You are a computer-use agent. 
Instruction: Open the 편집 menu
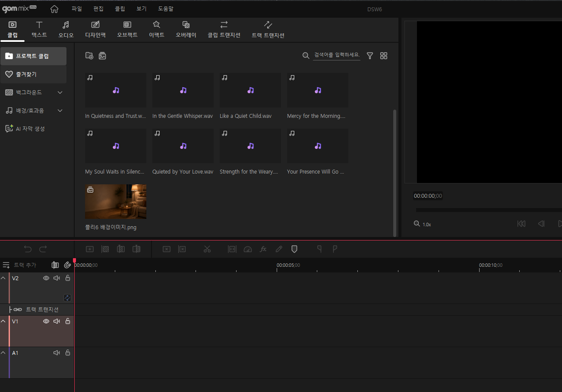(x=98, y=9)
